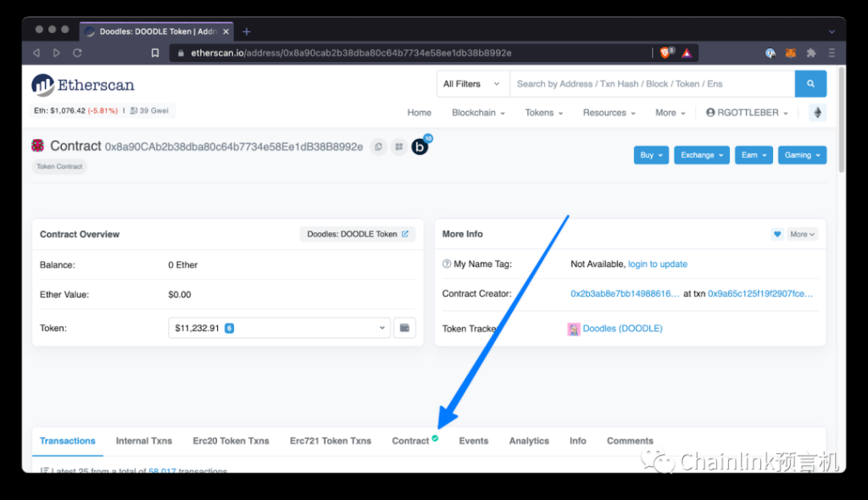The height and width of the screenshot is (500, 868).
Task: Open the More dropdown in More Info
Action: (802, 234)
